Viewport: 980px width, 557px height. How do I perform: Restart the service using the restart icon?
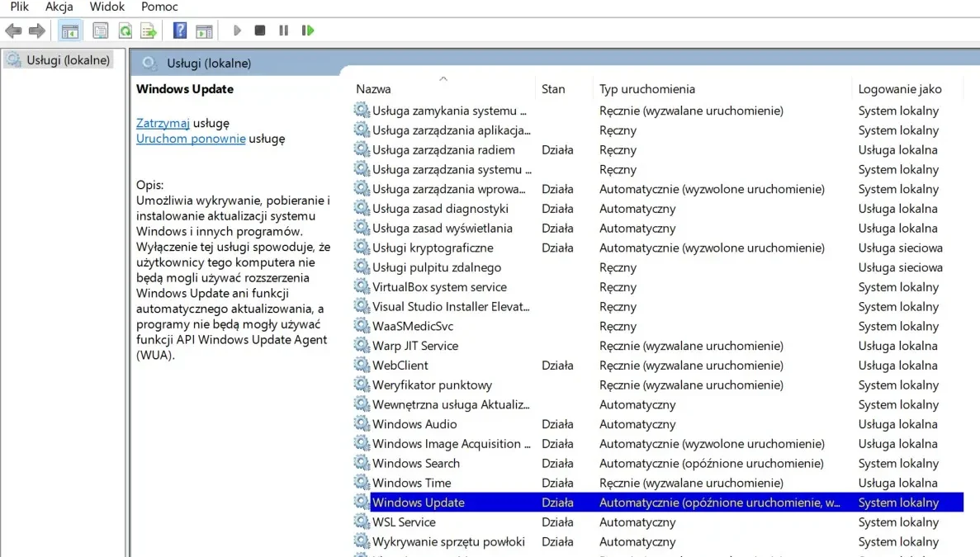[x=307, y=31]
